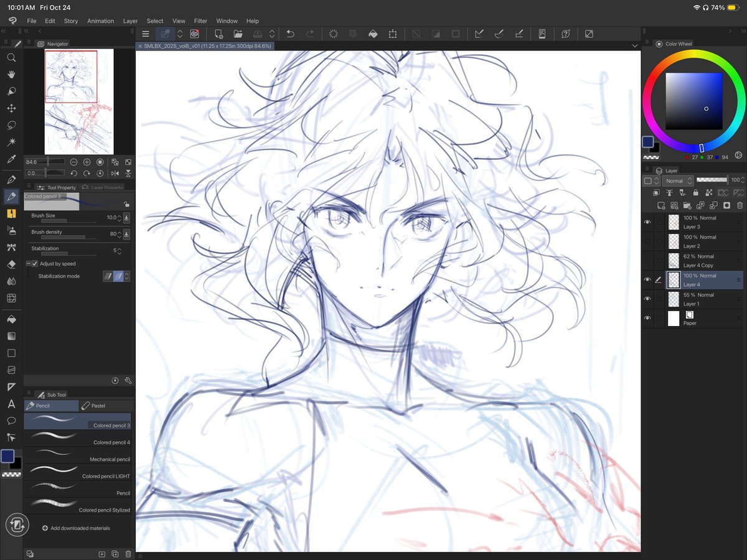Click the Undo icon in the toolbar
The width and height of the screenshot is (747, 560).
(x=290, y=34)
